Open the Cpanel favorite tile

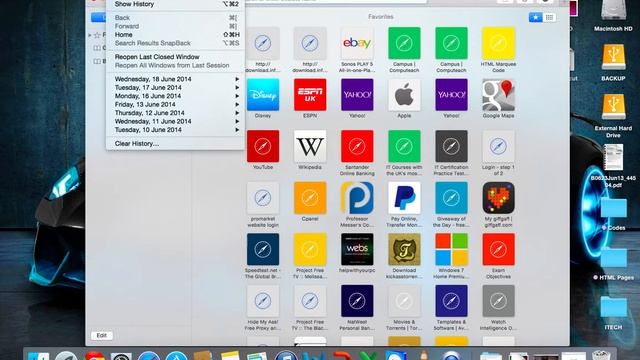click(x=310, y=198)
